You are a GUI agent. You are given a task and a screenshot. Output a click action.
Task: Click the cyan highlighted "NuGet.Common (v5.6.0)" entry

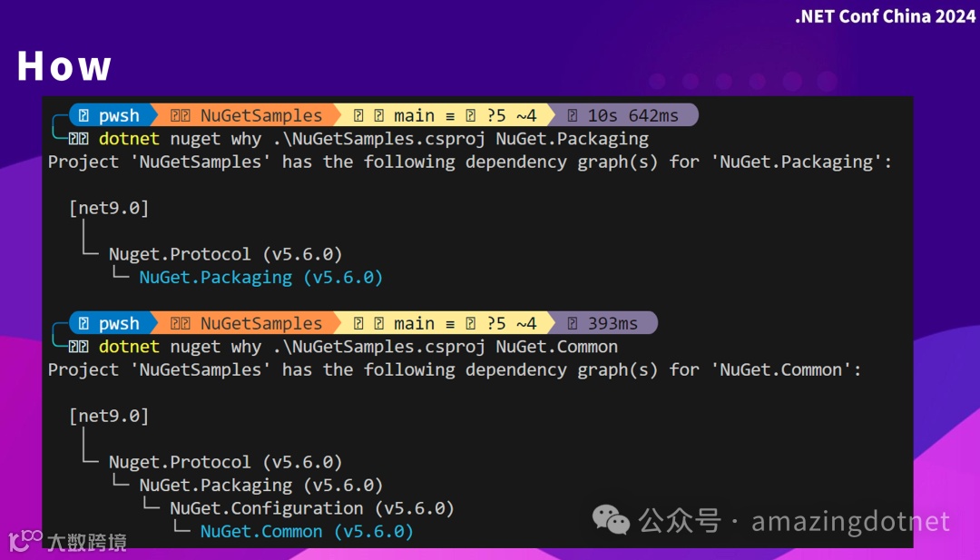[x=307, y=532]
